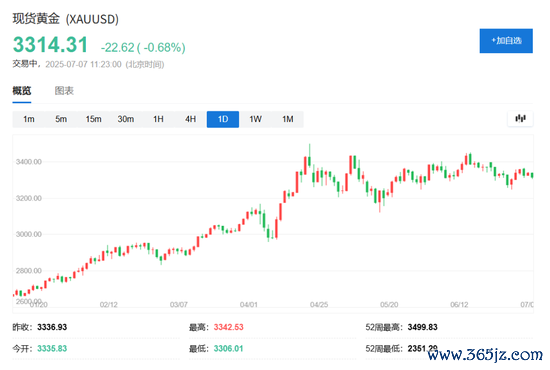
Task: Click the 52周最高 value 3499.83
Action: click(422, 327)
